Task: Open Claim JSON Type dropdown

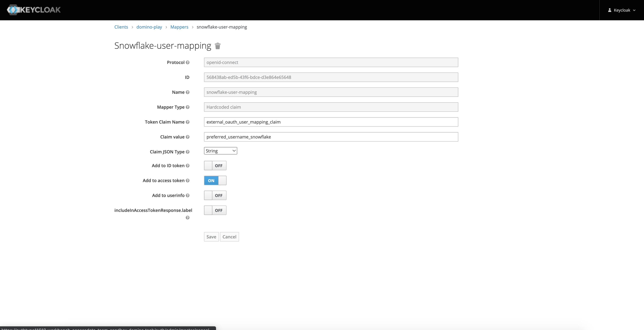Action: (221, 151)
